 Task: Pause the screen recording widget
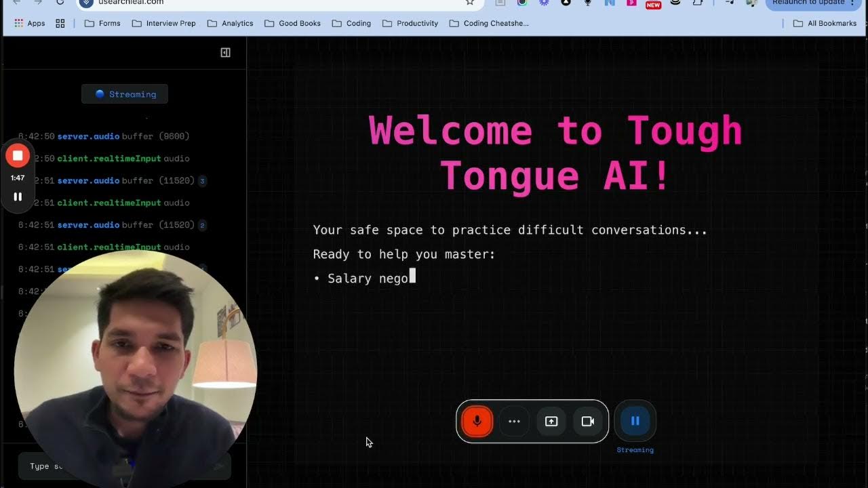pos(18,197)
